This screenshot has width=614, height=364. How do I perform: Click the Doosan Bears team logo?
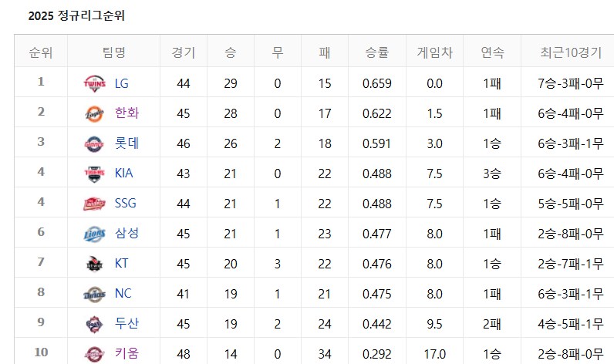[x=94, y=324]
